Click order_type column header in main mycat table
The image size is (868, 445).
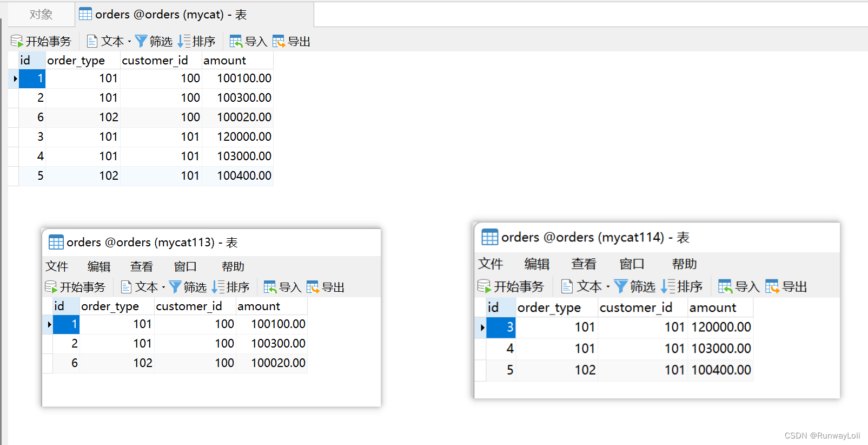[83, 60]
